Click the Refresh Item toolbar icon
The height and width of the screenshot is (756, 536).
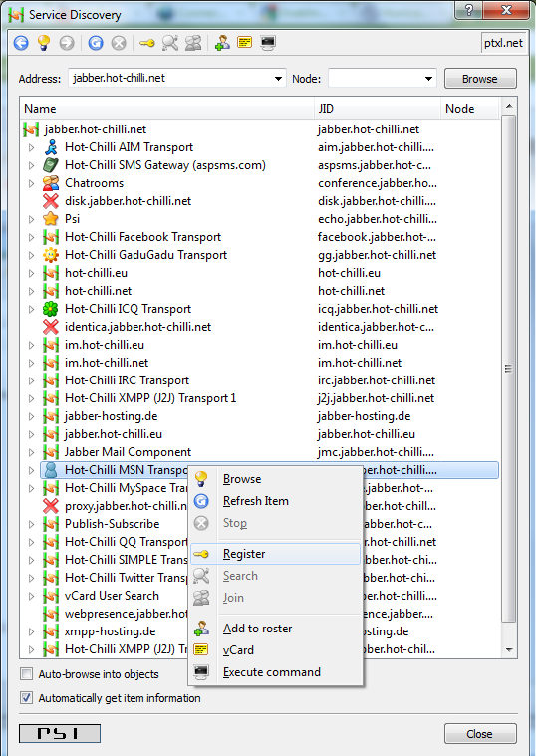click(96, 43)
